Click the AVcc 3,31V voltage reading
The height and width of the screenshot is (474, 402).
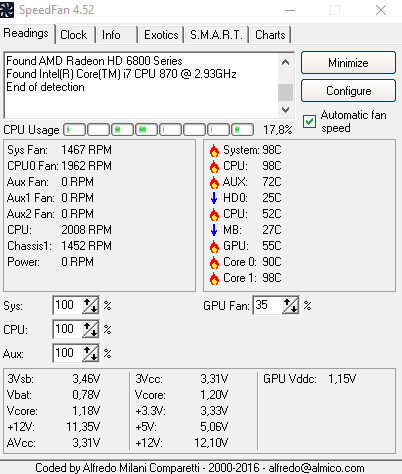coord(53,443)
